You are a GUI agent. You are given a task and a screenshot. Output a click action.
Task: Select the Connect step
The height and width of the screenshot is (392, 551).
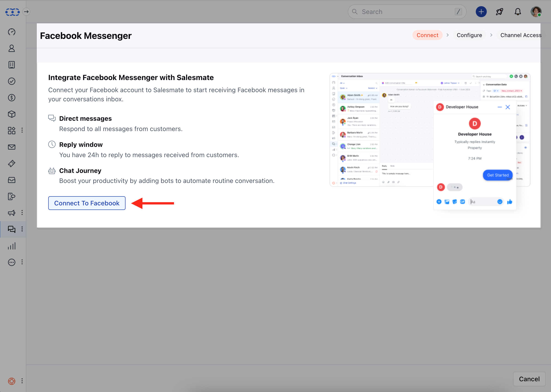click(x=427, y=35)
